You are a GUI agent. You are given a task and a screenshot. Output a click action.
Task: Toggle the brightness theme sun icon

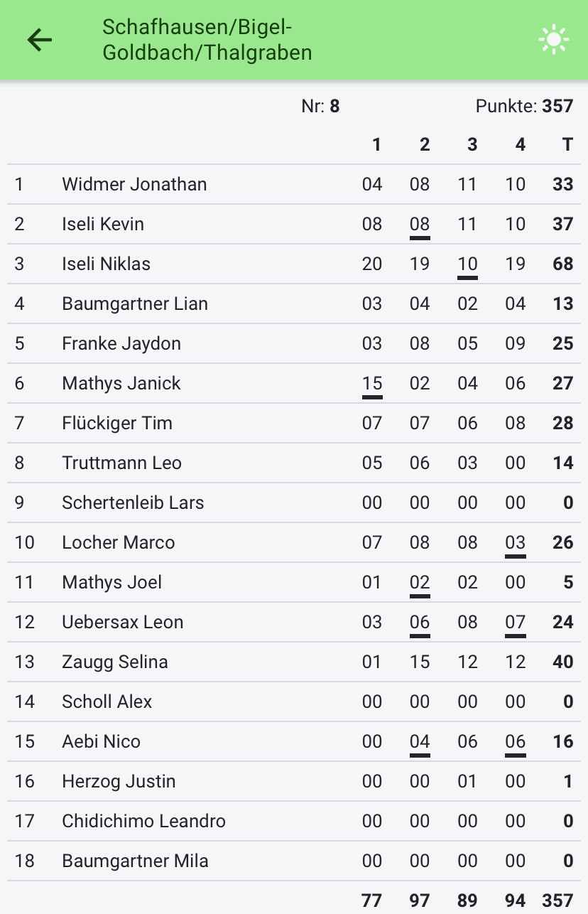(x=553, y=40)
